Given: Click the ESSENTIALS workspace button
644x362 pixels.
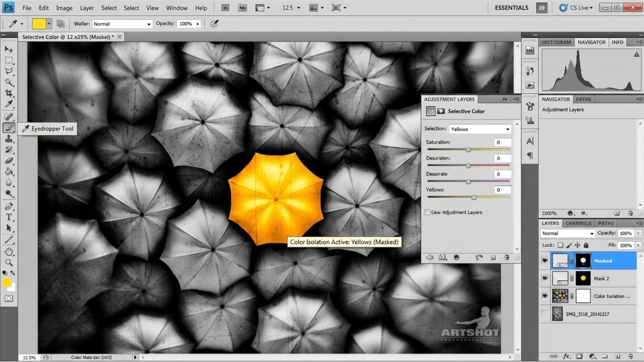Looking at the screenshot, I should pos(512,8).
